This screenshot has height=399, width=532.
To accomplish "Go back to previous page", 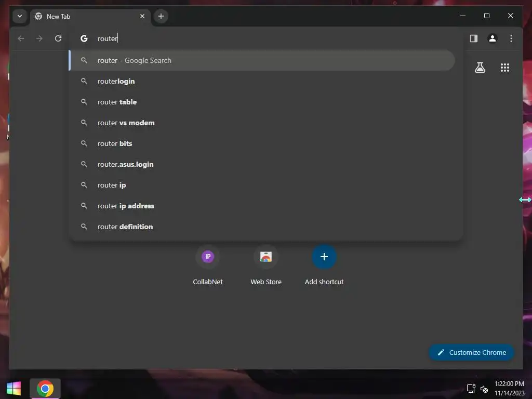I will point(21,38).
